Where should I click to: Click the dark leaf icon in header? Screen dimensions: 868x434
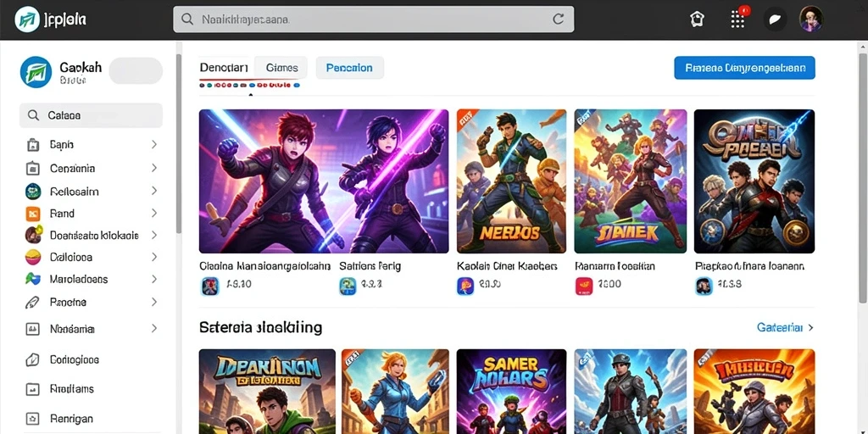[x=775, y=19]
